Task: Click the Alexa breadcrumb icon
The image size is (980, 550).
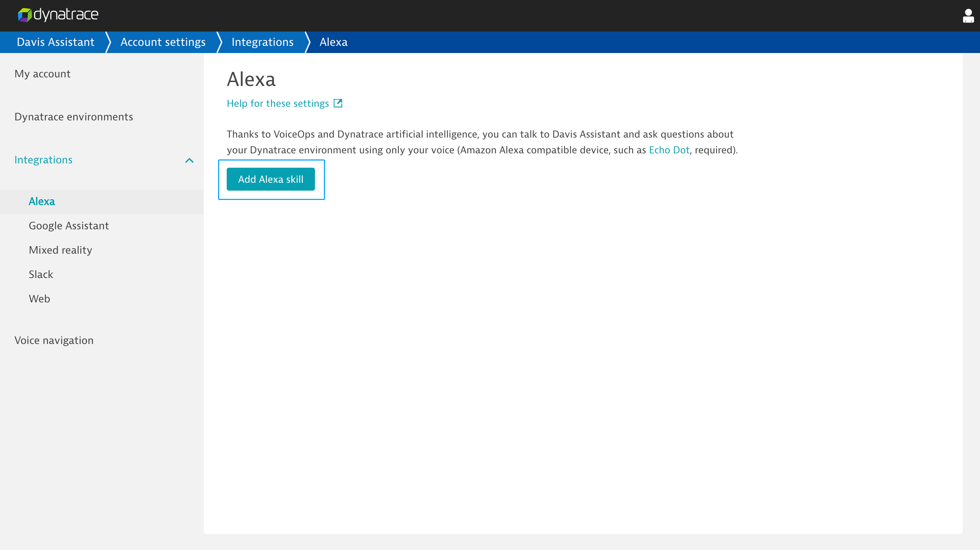Action: 333,42
